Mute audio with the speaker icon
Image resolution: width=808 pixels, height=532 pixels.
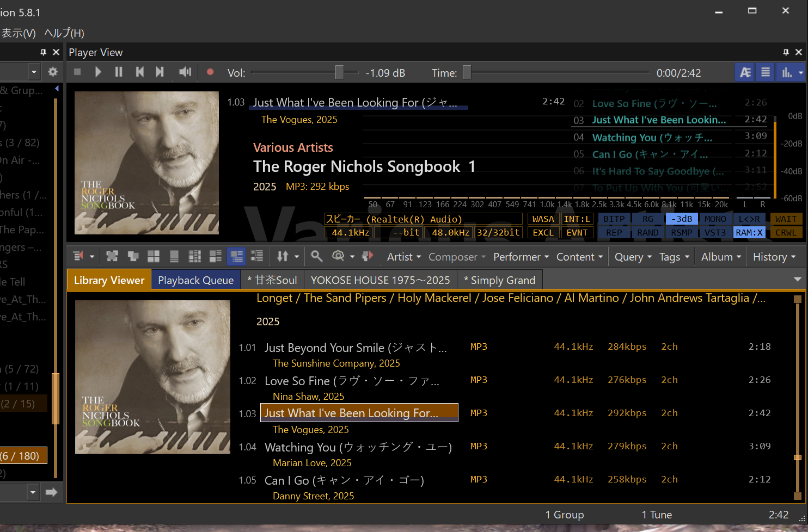[x=185, y=72]
